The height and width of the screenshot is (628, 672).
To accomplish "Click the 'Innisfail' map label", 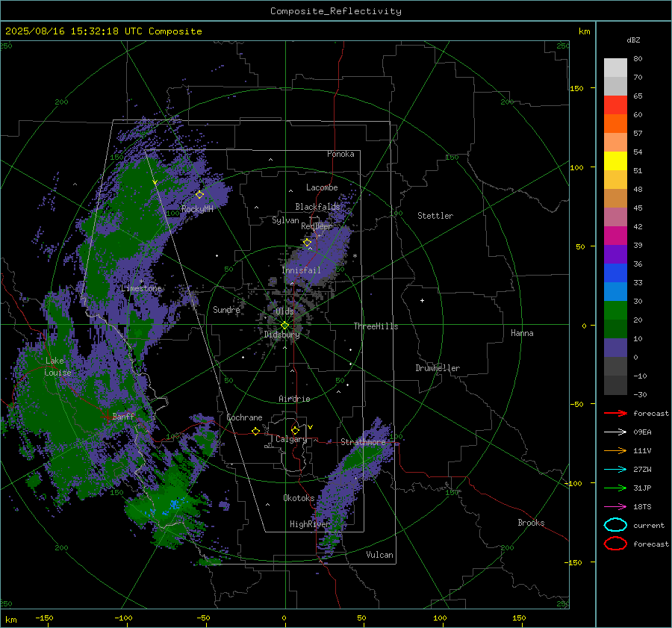I will 301,270.
